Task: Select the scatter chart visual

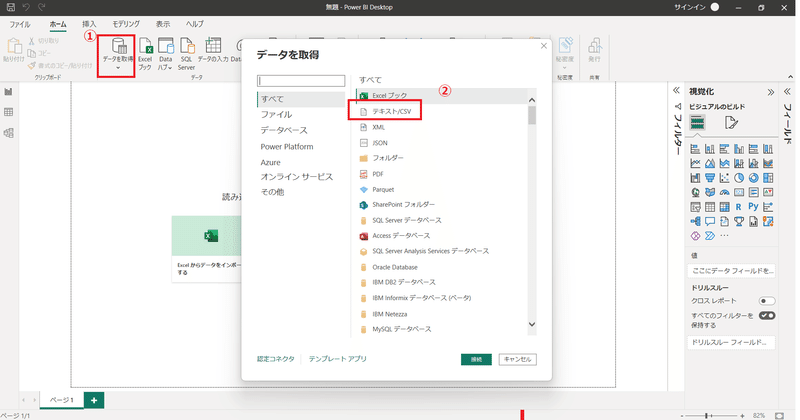Action: 724,178
